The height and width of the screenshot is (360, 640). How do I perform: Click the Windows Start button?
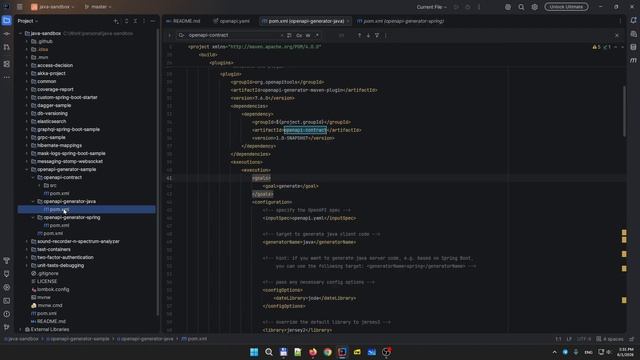click(254, 352)
